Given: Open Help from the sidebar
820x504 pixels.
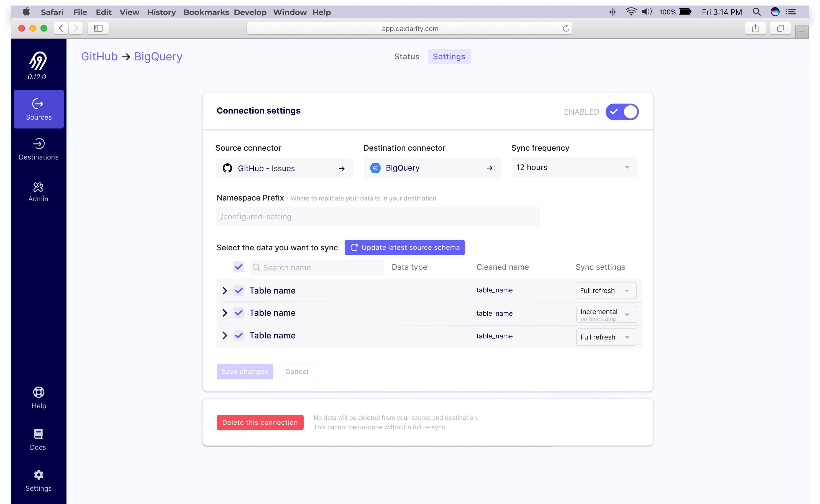Looking at the screenshot, I should (x=38, y=398).
